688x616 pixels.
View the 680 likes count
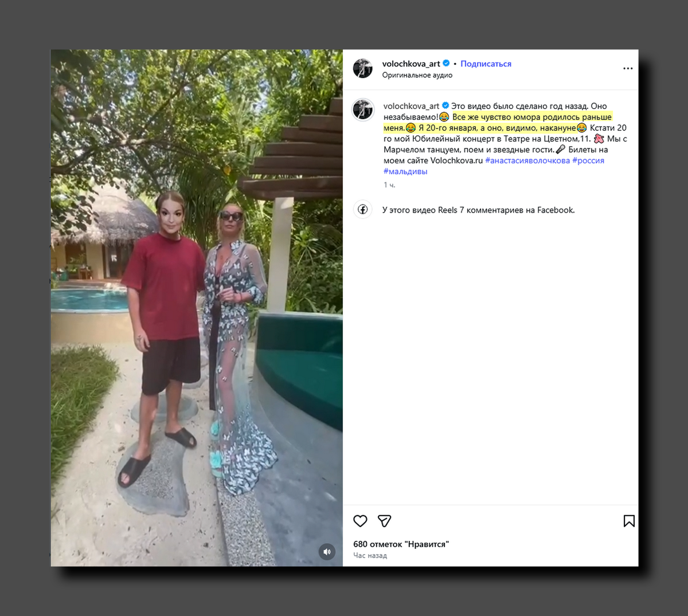click(x=401, y=544)
